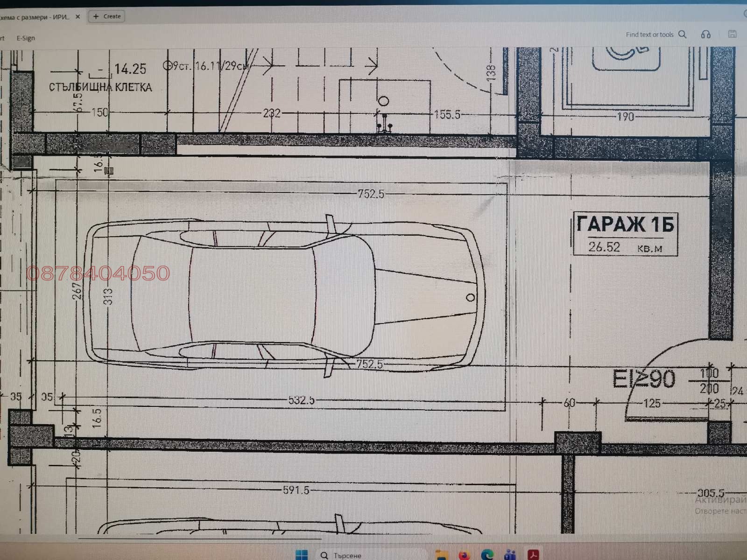The image size is (747, 560).
Task: Click the Save file icon
Action: pos(731,34)
